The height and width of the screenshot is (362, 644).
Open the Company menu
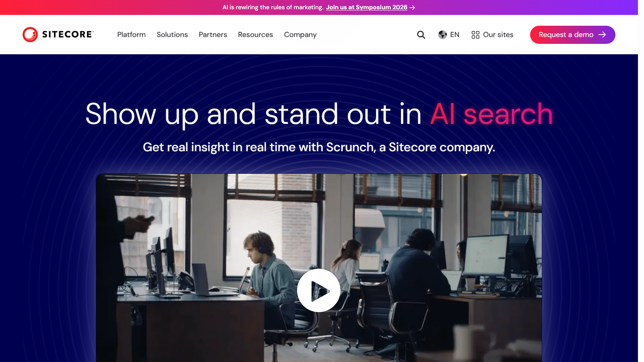(x=300, y=35)
